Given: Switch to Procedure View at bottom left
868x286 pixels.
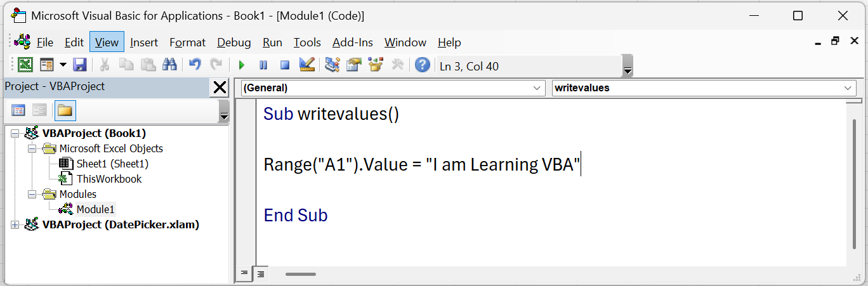Looking at the screenshot, I should (x=244, y=273).
